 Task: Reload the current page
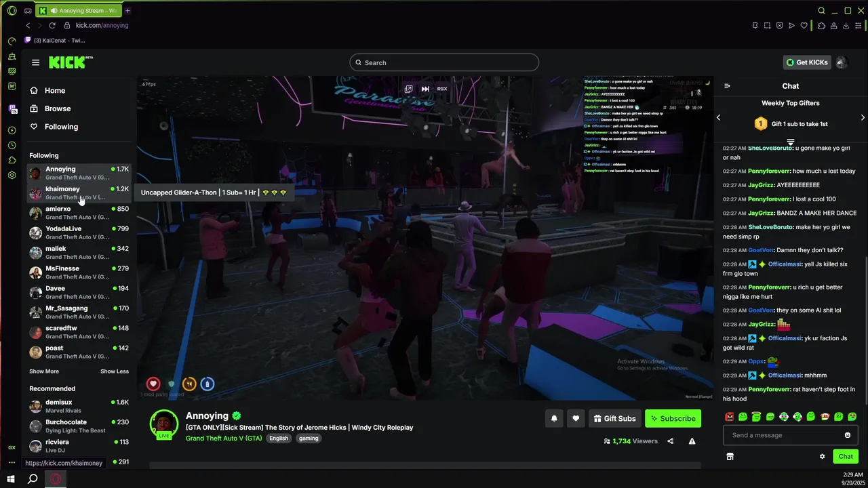[52, 25]
